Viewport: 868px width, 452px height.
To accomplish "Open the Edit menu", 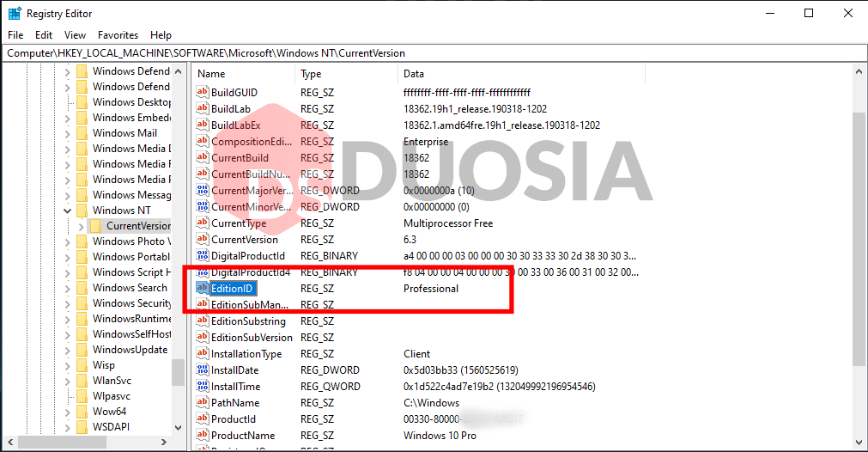I will pyautogui.click(x=44, y=35).
